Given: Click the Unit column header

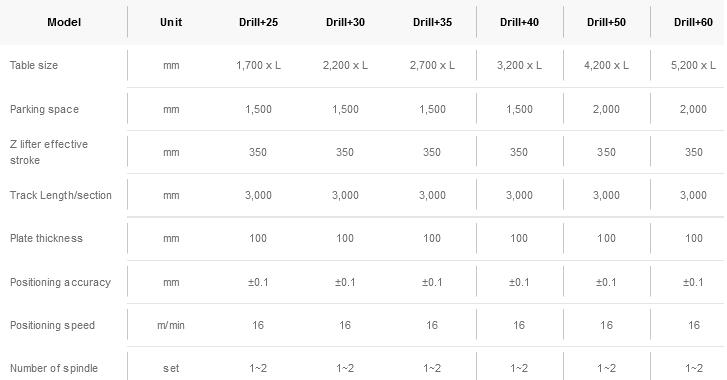Looking at the screenshot, I should tap(171, 22).
